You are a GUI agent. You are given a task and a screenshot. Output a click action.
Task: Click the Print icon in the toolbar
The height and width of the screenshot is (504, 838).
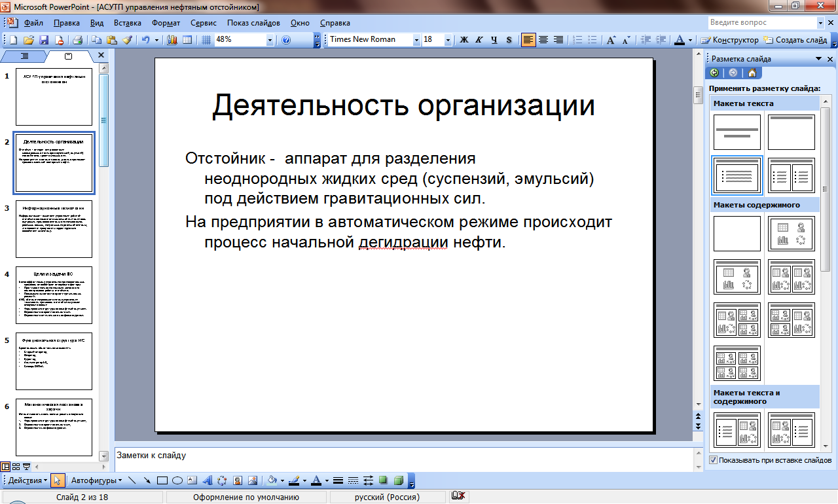(x=78, y=40)
